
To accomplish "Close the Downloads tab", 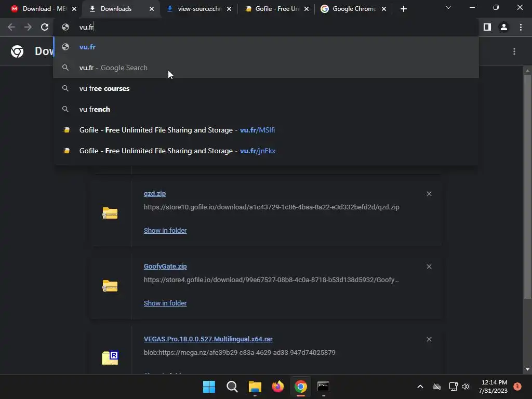I will pyautogui.click(x=152, y=9).
